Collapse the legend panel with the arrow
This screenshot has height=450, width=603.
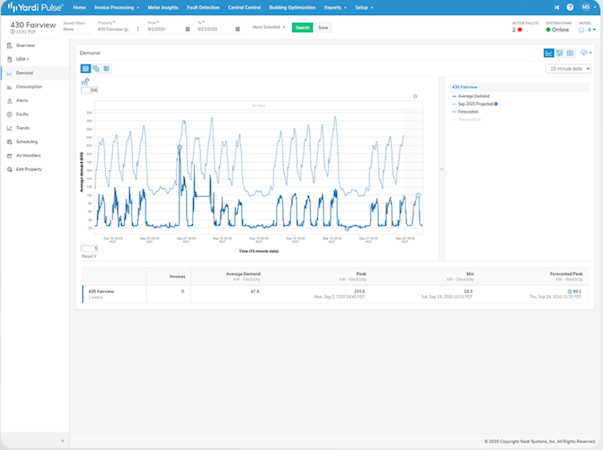[x=441, y=169]
